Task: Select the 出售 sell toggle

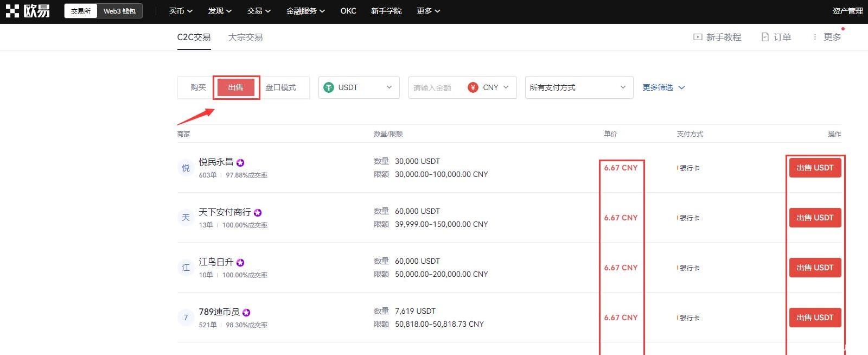Action: coord(235,87)
